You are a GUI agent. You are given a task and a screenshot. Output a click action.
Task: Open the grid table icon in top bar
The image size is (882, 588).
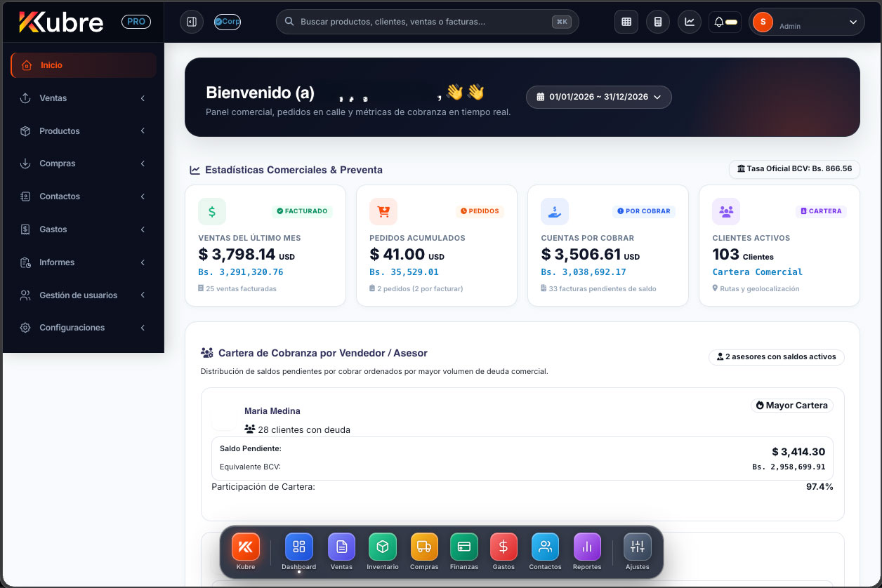(626, 22)
